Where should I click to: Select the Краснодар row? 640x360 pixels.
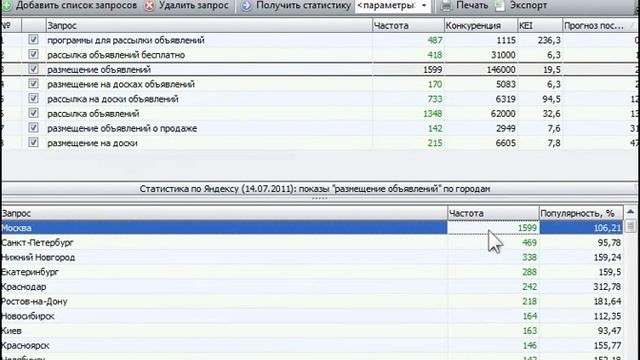pos(312,287)
